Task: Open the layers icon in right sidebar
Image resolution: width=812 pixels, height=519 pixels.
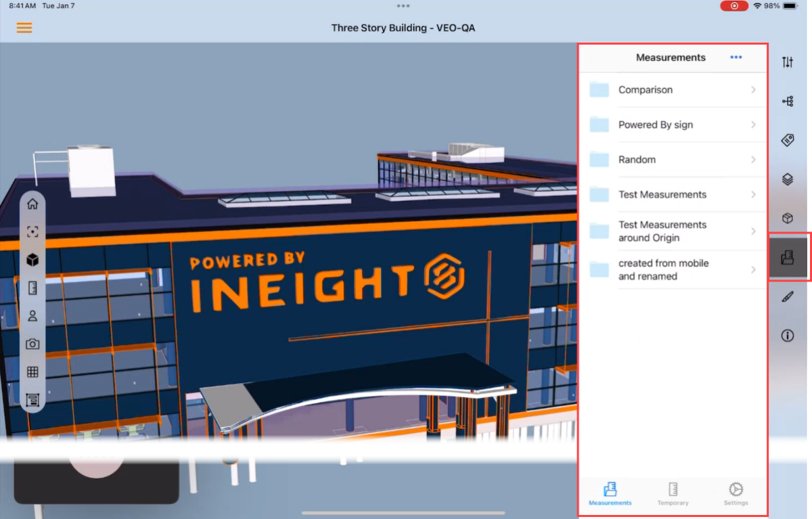Action: 788,179
